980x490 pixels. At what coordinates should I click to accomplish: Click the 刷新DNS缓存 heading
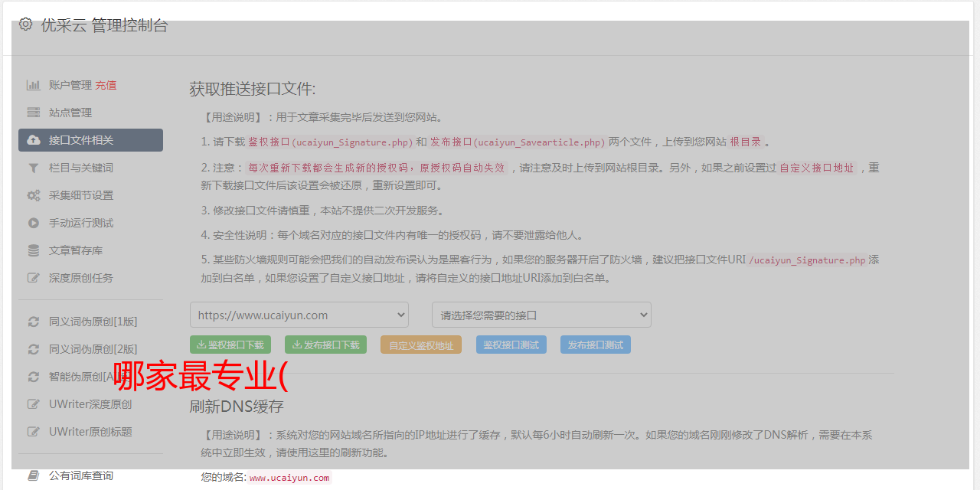point(237,406)
